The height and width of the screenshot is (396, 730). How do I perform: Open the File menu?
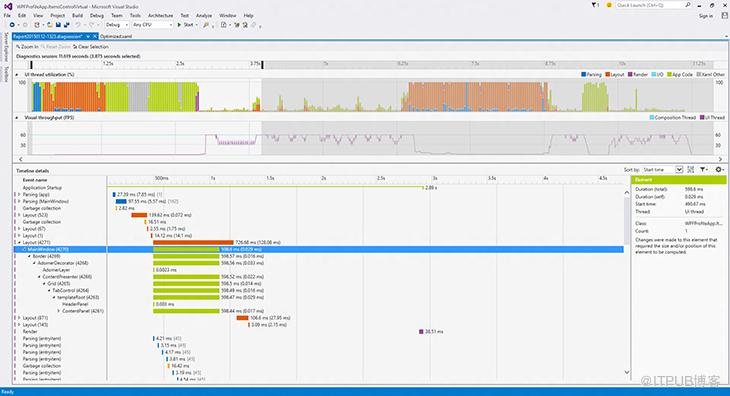tap(7, 15)
